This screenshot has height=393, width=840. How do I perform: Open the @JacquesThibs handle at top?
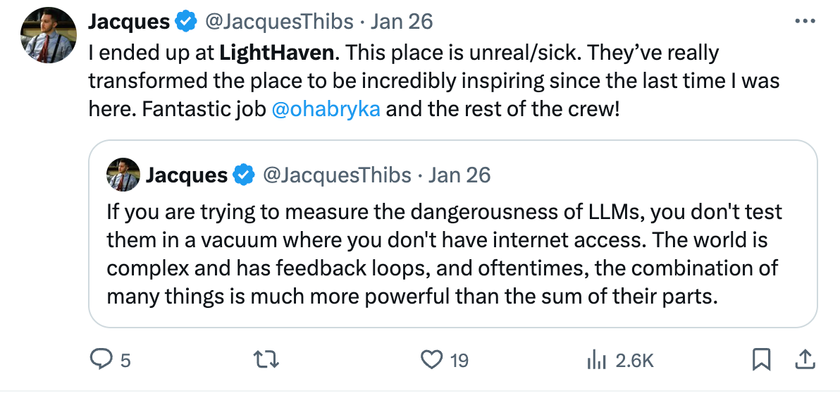[280, 22]
